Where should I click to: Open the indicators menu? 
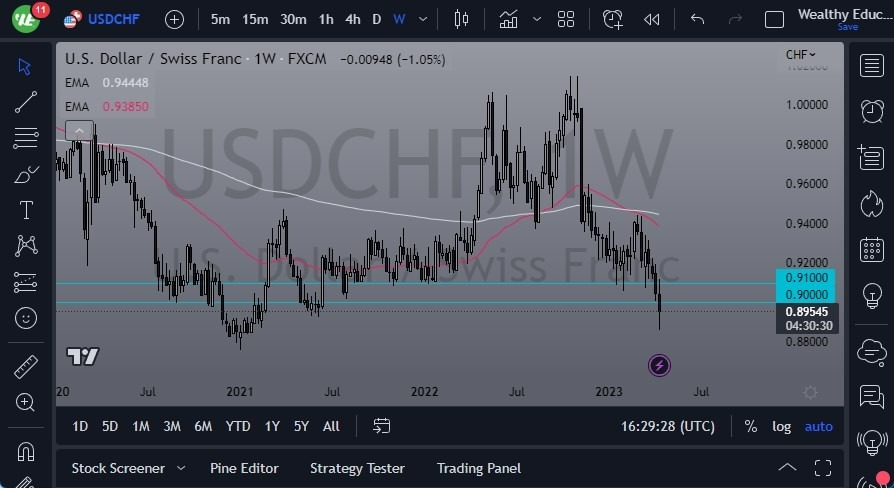509,20
